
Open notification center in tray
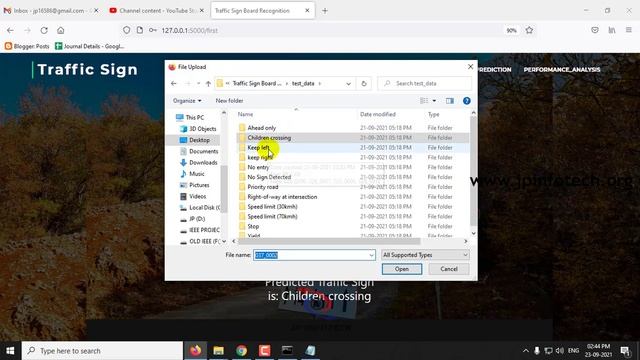click(625, 351)
